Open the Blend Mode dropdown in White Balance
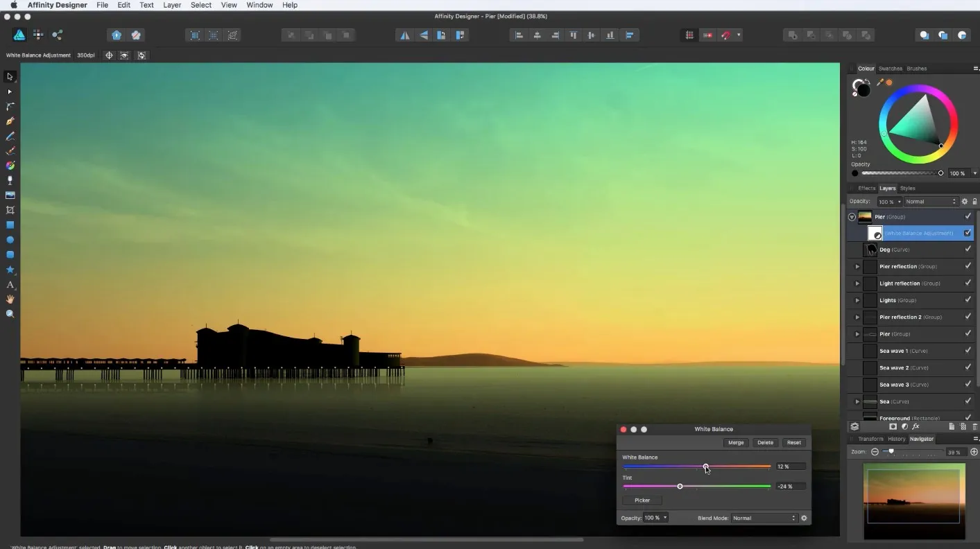The image size is (980, 549). click(764, 518)
